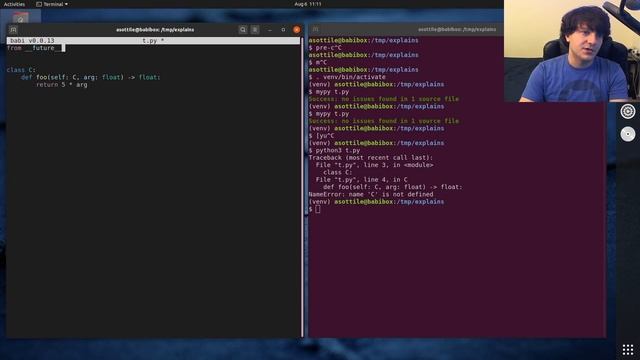The height and width of the screenshot is (360, 640).
Task: Click the '$ pre-c^C' line in right terminal
Action: tap(325, 48)
